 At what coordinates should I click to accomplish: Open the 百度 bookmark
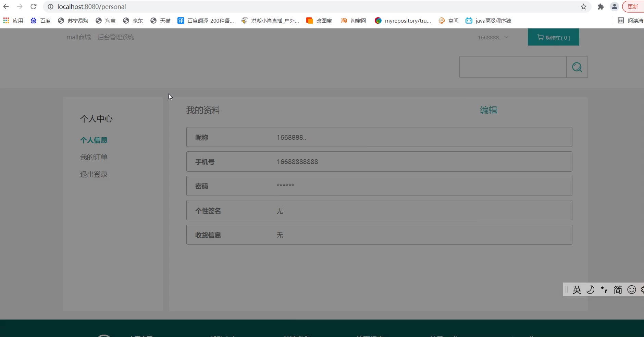[x=40, y=21]
